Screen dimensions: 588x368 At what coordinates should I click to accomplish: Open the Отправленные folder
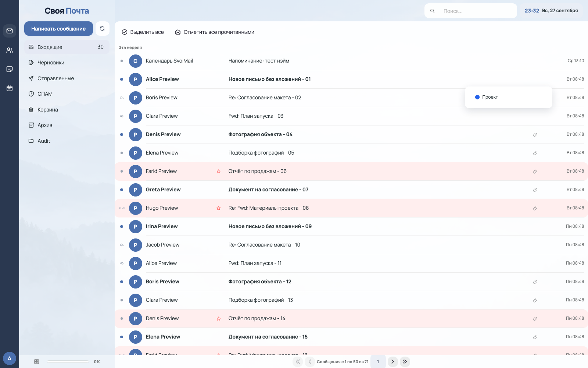coord(67,78)
